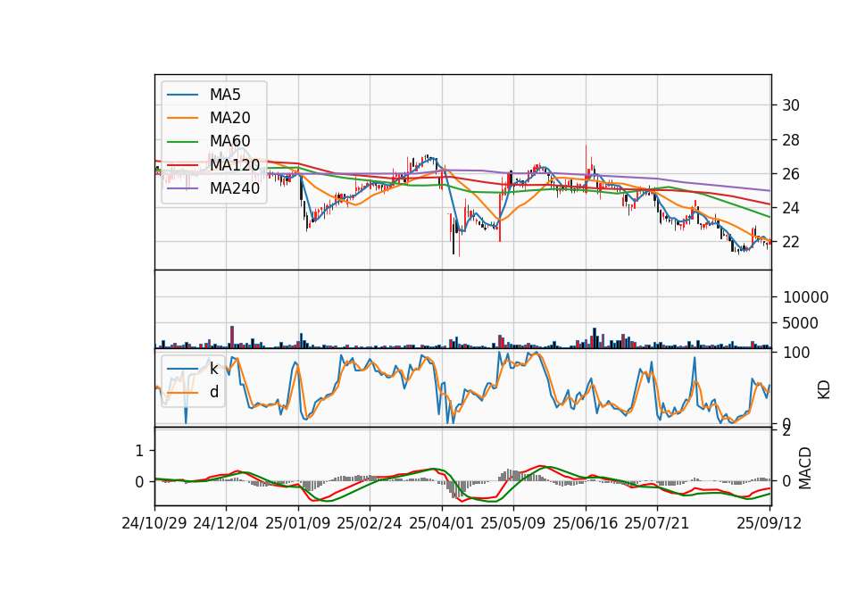This screenshot has height=616, width=857.
Task: Click the 25/07/21 date axis label
Action: [657, 523]
